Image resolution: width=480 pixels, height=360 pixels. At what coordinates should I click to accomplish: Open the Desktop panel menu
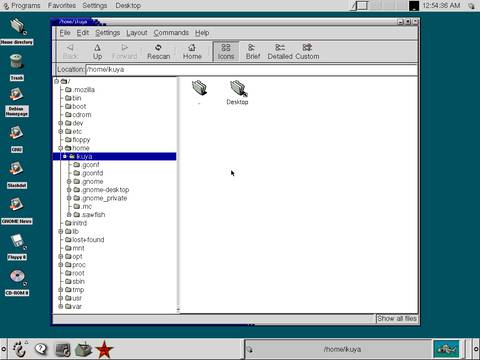128,5
